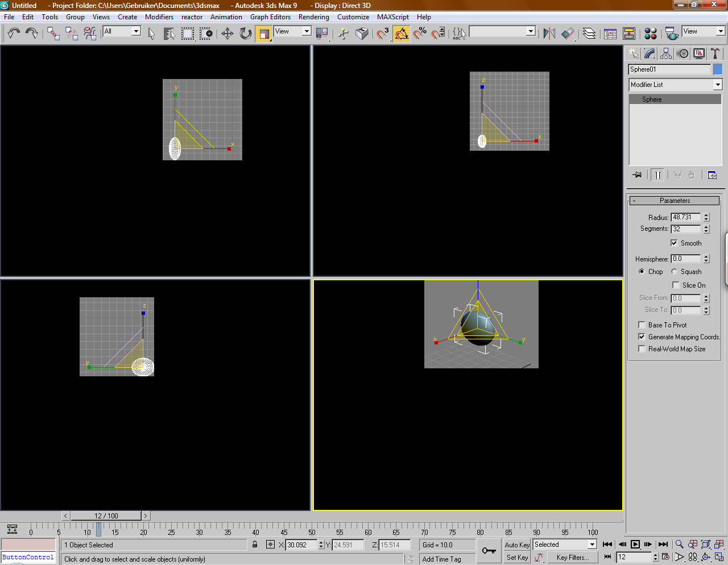Screen dimensions: 728x565
Task: Tick the Base To Pivot checkbox
Action: [642, 325]
